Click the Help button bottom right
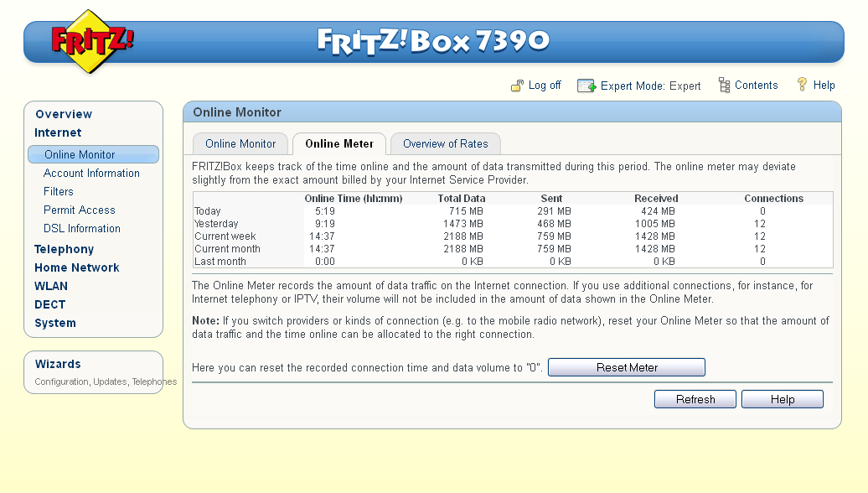Screen dimensions: 868x493 click(782, 398)
